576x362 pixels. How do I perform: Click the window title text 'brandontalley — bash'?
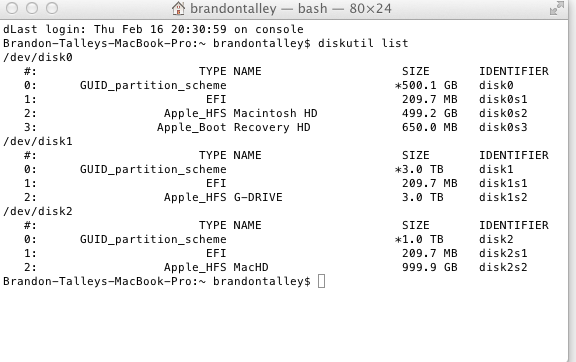[259, 8]
